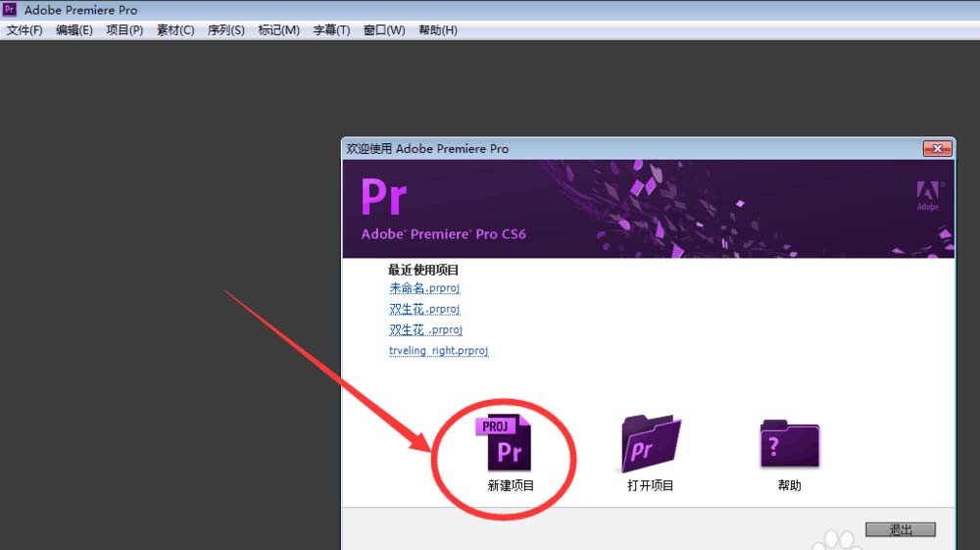Click the large Pr logo in banner
Image resolution: width=980 pixels, height=550 pixels.
click(384, 197)
